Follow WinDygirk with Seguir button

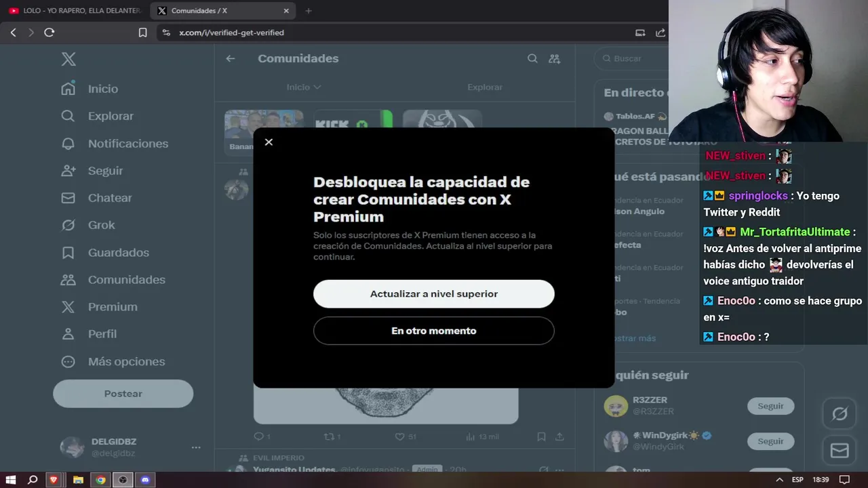(x=770, y=441)
